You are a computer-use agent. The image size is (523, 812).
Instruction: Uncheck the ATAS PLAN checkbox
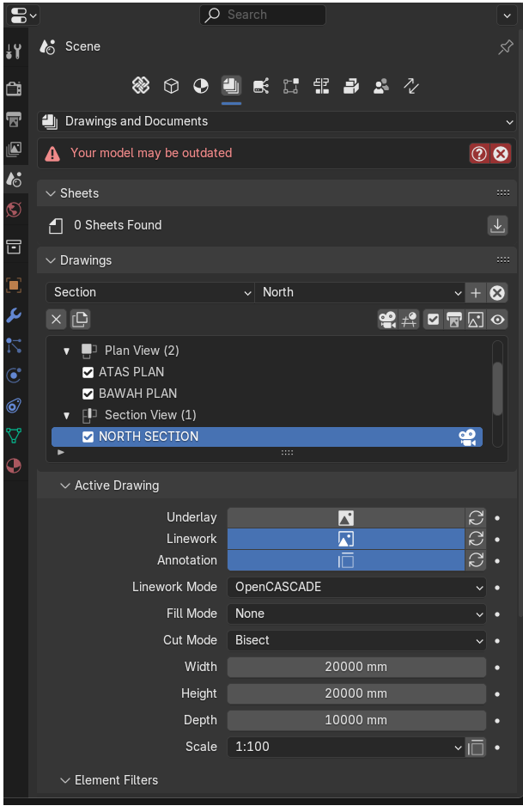(x=88, y=372)
